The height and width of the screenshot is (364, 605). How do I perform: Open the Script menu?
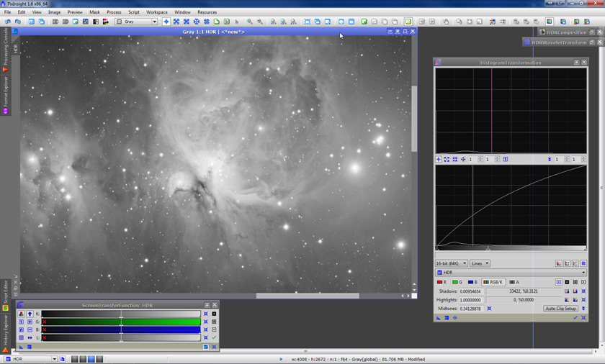[x=133, y=12]
